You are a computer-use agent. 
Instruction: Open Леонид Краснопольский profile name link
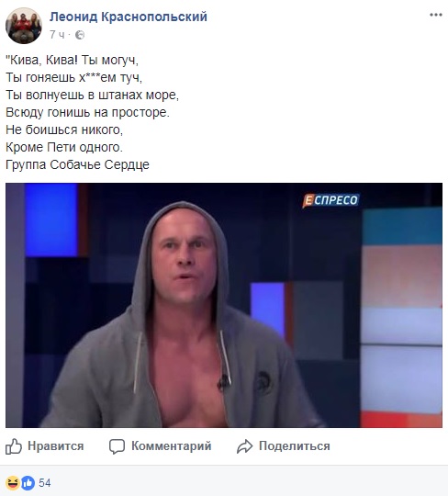click(x=129, y=17)
